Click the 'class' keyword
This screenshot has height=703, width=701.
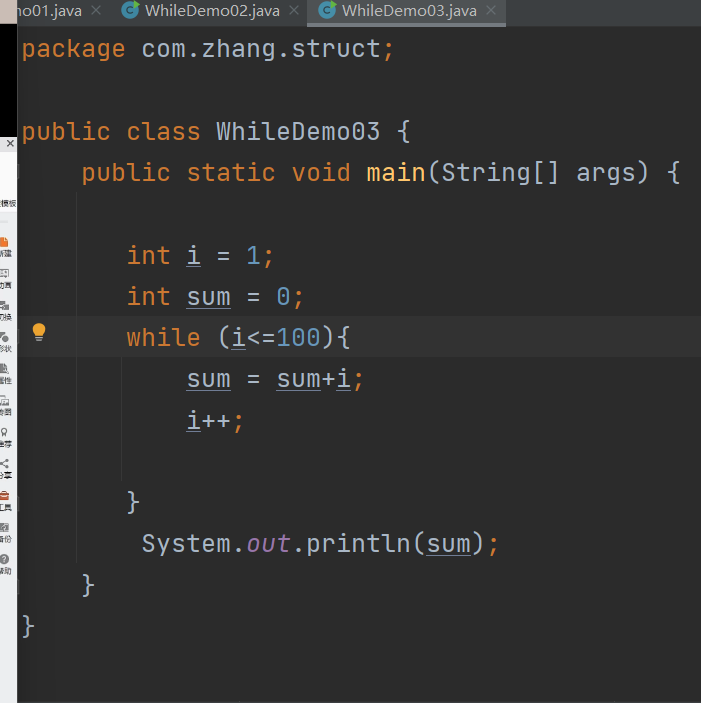click(x=163, y=131)
